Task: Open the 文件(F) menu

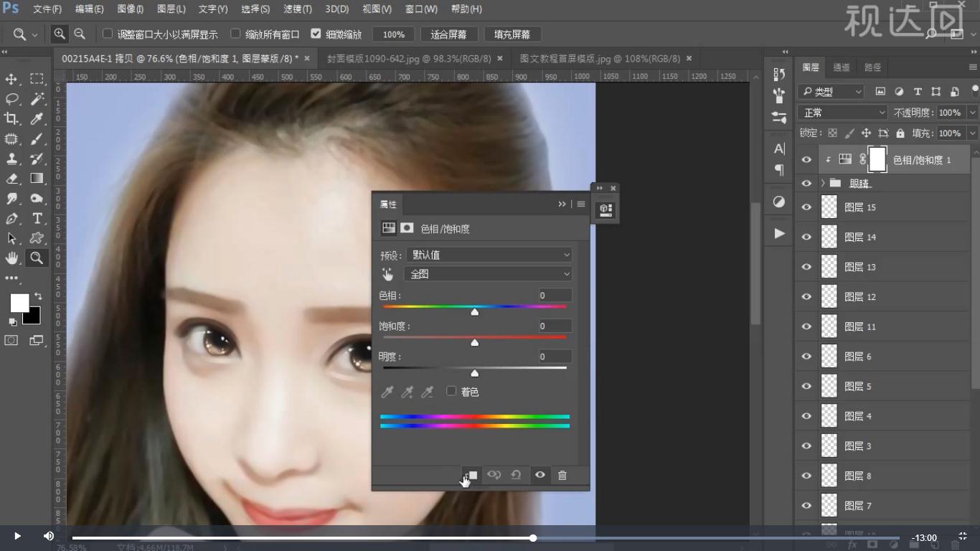Action: click(47, 9)
